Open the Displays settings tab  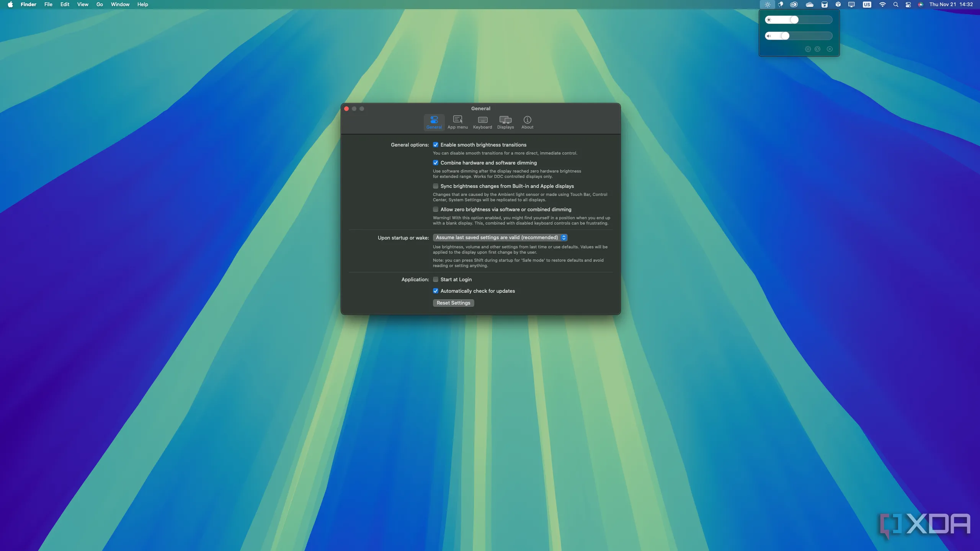(505, 122)
